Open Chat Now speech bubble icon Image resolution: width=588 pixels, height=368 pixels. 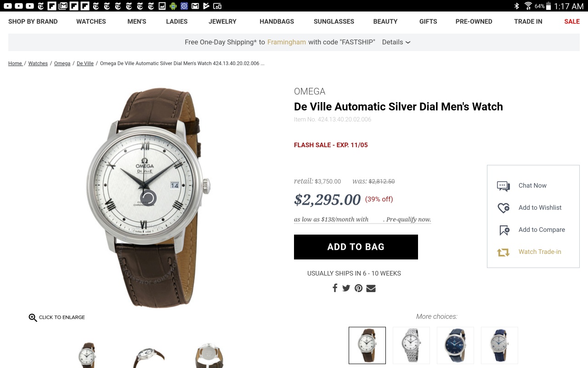click(503, 186)
